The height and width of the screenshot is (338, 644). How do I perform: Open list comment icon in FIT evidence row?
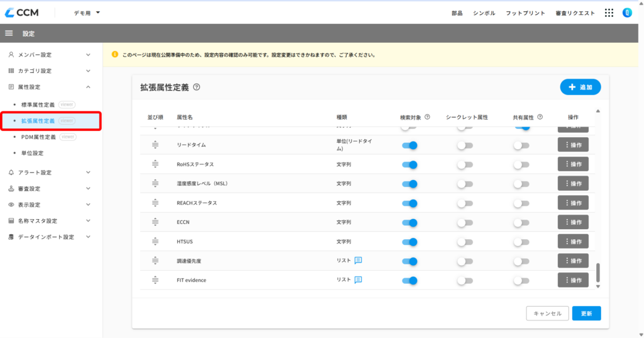(358, 279)
